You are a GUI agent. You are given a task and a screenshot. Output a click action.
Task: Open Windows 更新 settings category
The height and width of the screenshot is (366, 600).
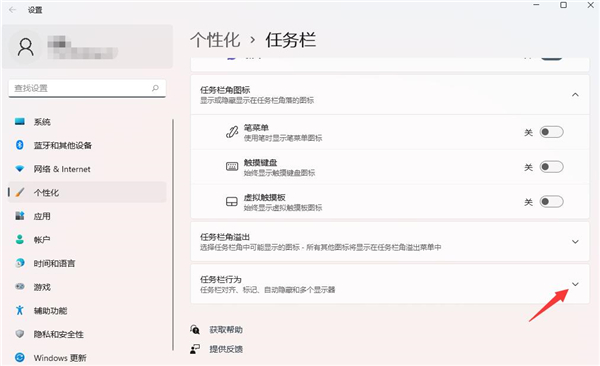click(x=87, y=358)
